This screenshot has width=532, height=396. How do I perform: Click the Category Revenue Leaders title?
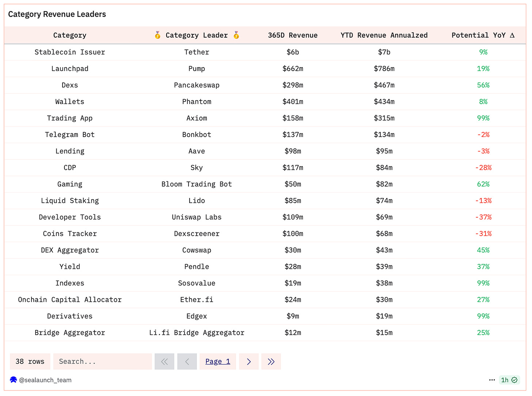point(57,14)
